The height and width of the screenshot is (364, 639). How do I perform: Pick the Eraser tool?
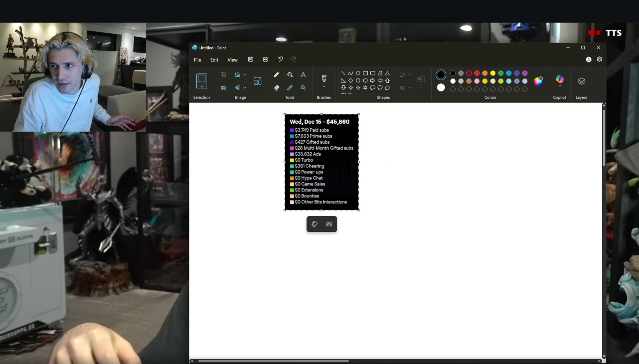click(276, 88)
